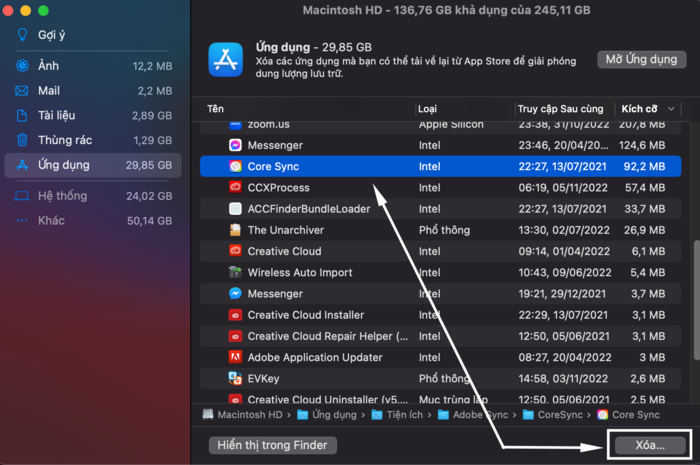The height and width of the screenshot is (465, 700).
Task: Click the Ứng dụng sidebar App Store icon
Action: coord(22,165)
